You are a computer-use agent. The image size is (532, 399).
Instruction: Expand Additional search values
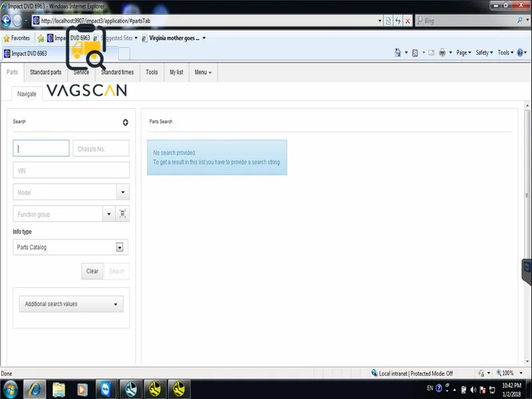click(71, 304)
